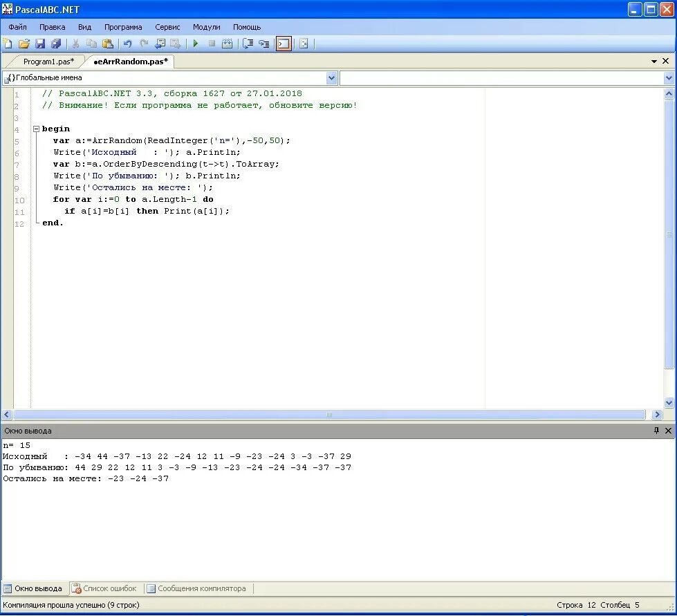Click the Столбец 5 status indicator
This screenshot has width=677, height=616.
(620, 606)
